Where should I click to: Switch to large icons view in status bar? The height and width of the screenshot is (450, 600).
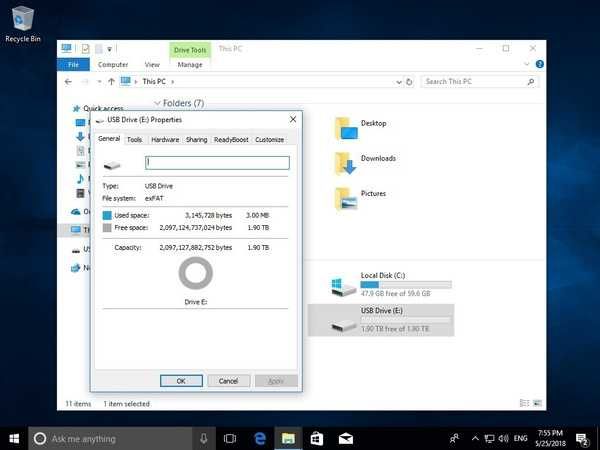pyautogui.click(x=538, y=403)
